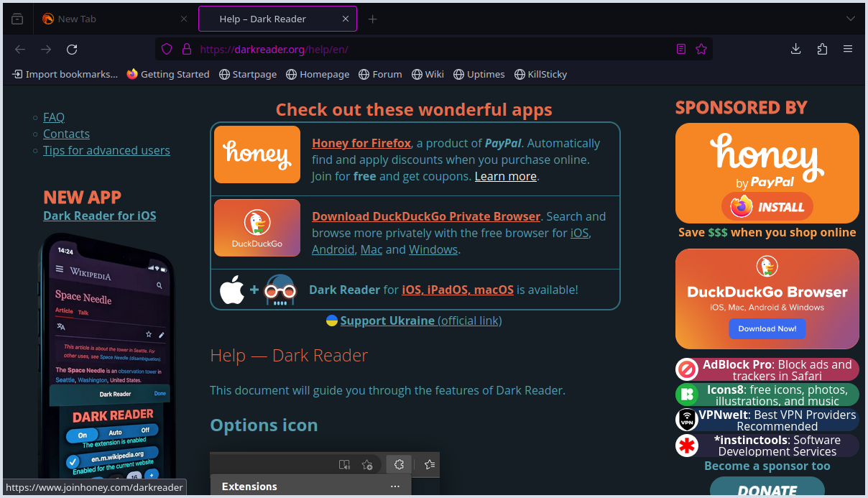Click the Honey by PayPal sponsor banner
The image size is (868, 498).
[767, 173]
